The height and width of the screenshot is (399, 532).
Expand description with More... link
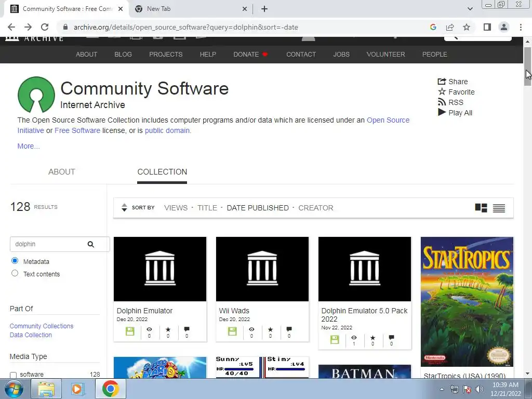click(x=29, y=146)
